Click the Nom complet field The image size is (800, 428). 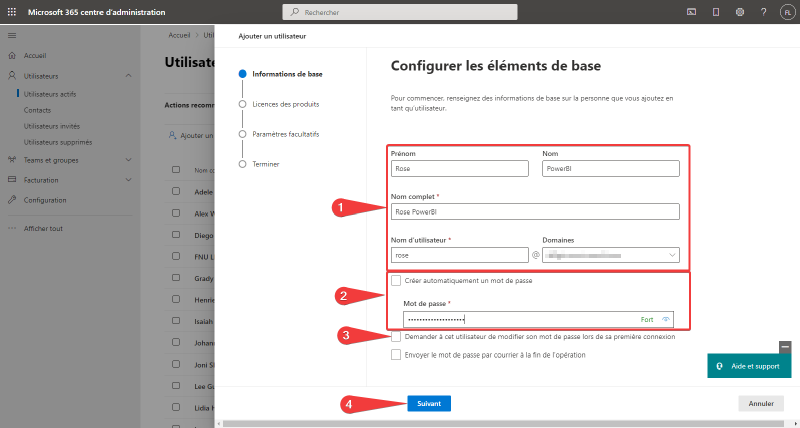[535, 212]
